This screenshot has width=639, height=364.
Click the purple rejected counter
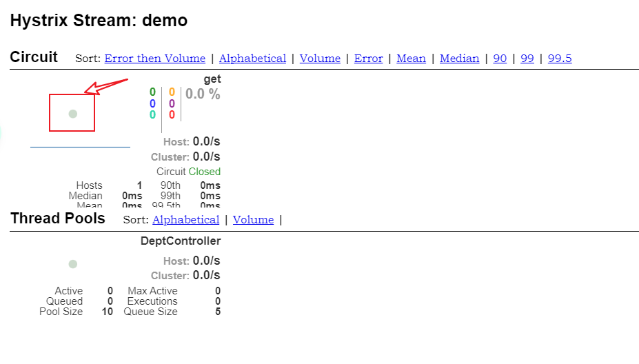[172, 103]
